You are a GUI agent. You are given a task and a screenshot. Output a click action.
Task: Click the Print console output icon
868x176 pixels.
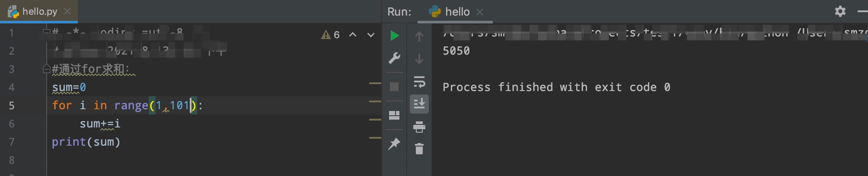click(419, 127)
